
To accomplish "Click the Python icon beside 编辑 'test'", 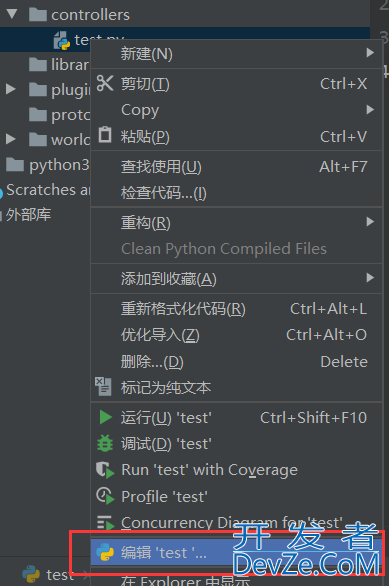I will [x=105, y=552].
